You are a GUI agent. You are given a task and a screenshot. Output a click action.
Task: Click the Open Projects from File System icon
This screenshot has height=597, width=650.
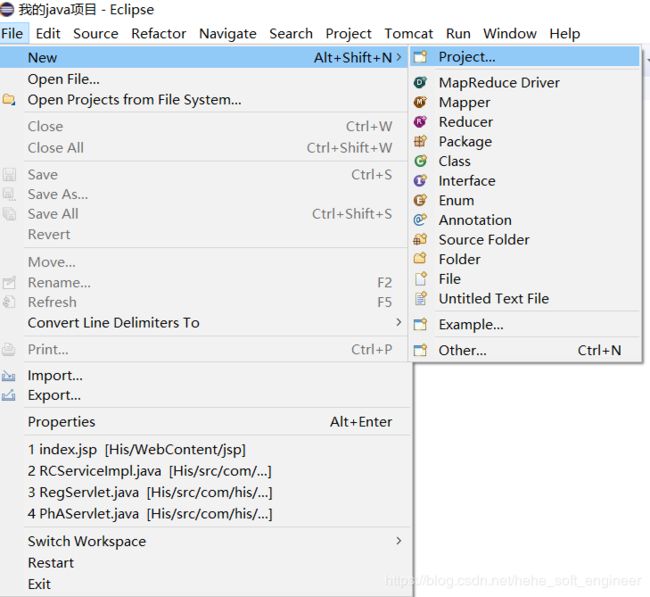[x=9, y=100]
